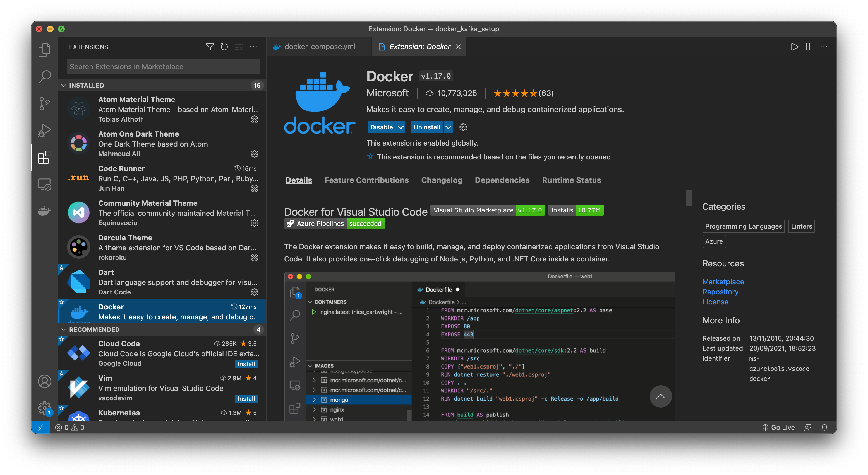The image size is (868, 475).
Task: Click the filter extensions icon
Action: coord(210,47)
